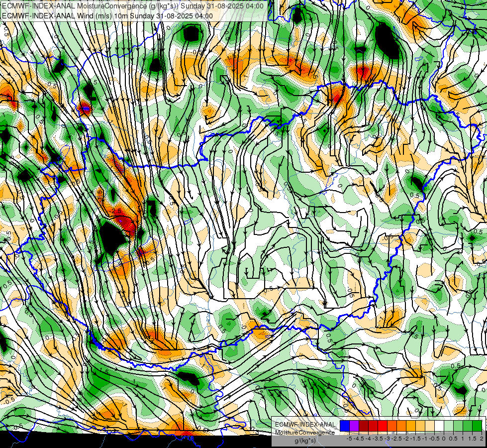The image size is (487, 448).
Task: Click the MoistureConvergence title line at top
Action: 133,6
